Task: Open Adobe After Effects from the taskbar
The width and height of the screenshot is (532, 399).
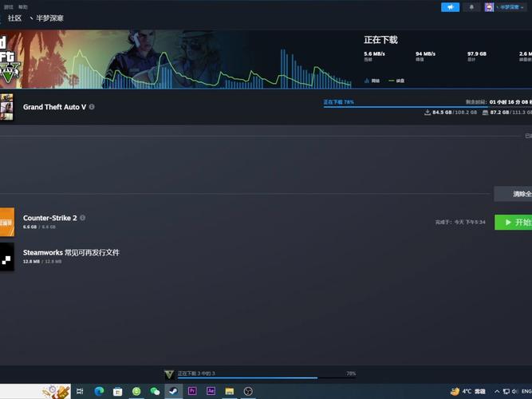Action: click(211, 391)
